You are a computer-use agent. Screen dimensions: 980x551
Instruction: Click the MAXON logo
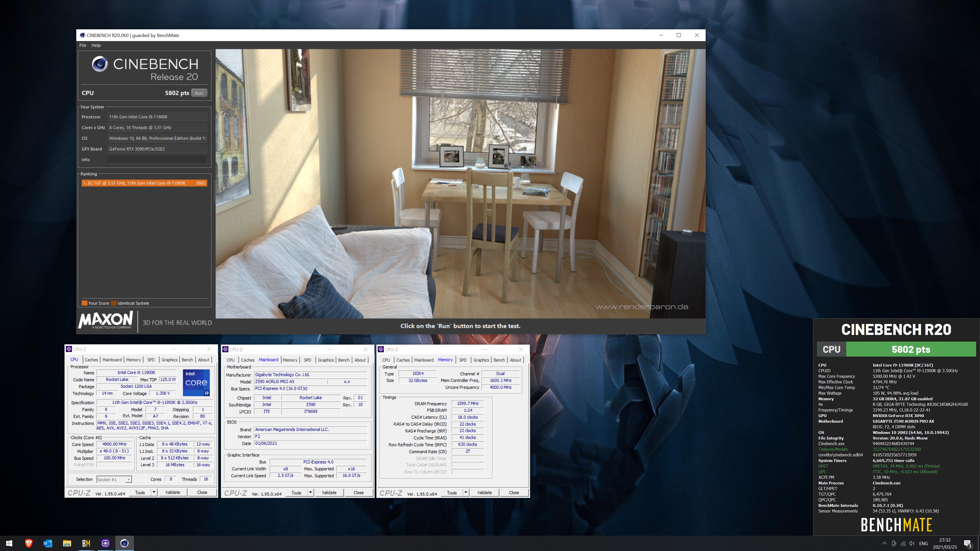coord(105,320)
